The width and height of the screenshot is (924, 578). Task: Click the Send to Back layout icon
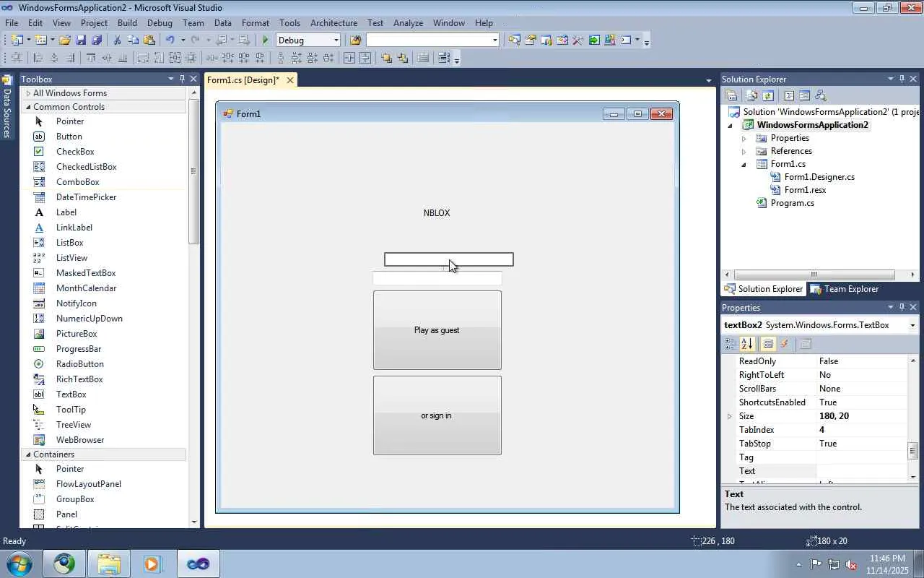click(x=402, y=59)
